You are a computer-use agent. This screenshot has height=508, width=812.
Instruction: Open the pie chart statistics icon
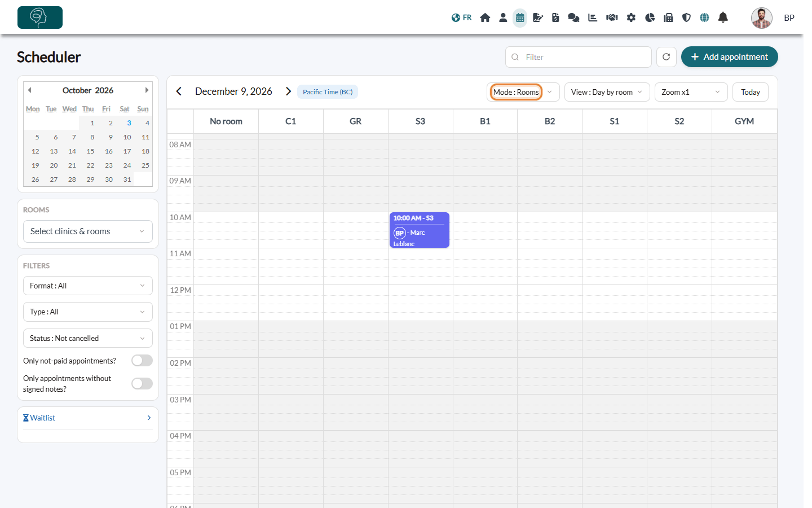(650, 17)
